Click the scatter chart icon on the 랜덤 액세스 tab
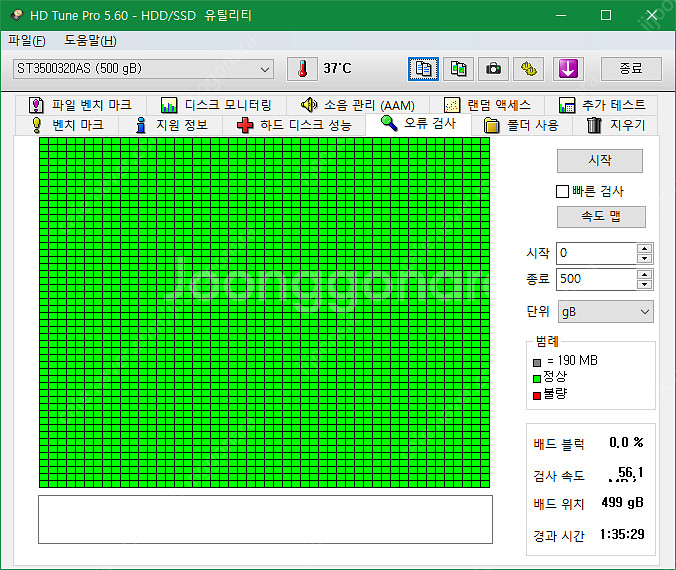 pyautogui.click(x=452, y=105)
